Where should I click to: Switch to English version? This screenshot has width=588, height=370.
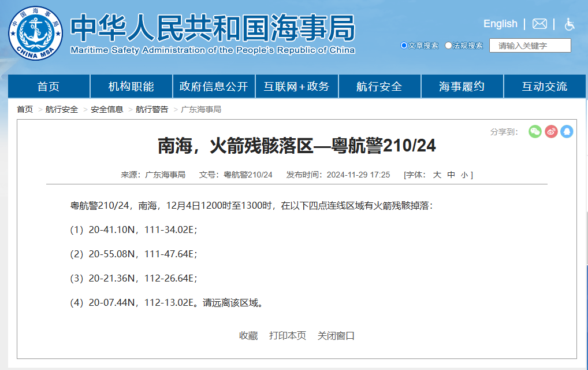tap(500, 24)
